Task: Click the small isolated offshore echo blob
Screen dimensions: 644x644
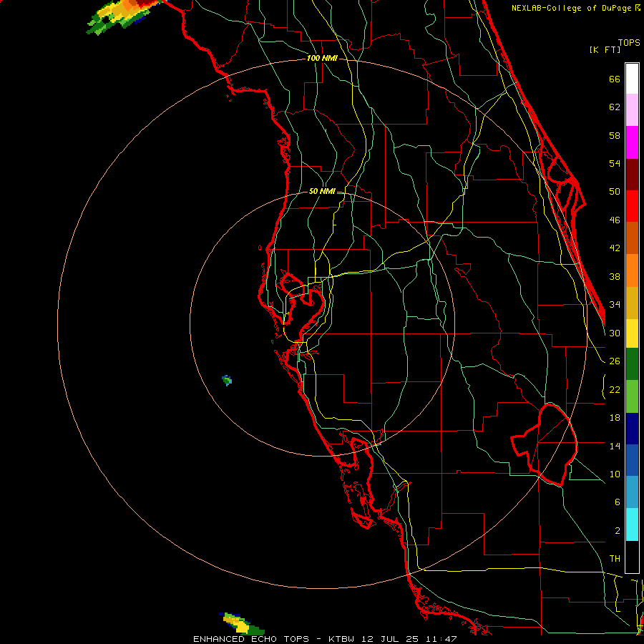Action: (x=227, y=381)
